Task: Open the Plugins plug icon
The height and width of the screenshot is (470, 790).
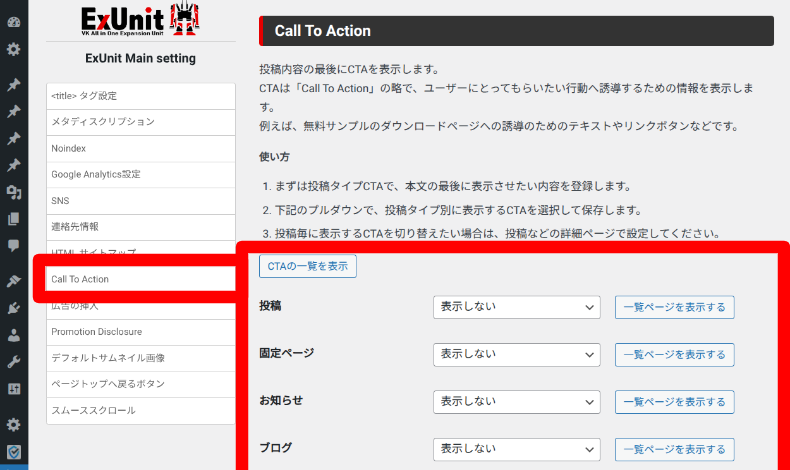Action: click(x=14, y=308)
